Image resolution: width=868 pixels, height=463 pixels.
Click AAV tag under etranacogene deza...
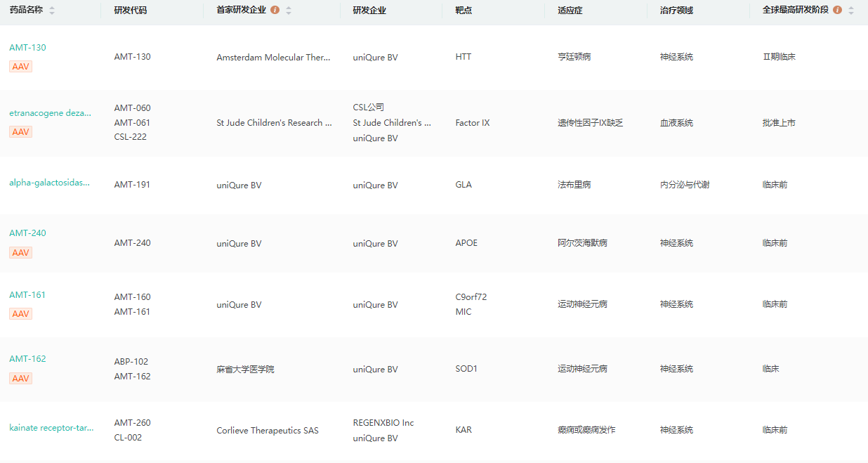point(20,132)
